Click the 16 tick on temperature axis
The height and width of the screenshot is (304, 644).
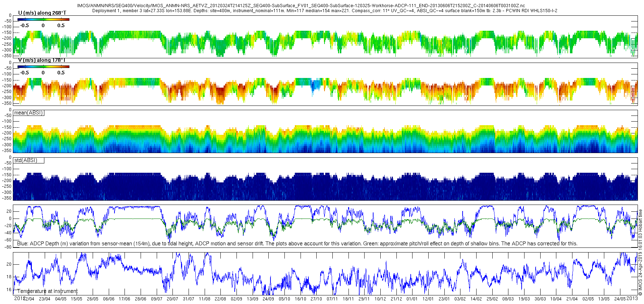click(9, 290)
